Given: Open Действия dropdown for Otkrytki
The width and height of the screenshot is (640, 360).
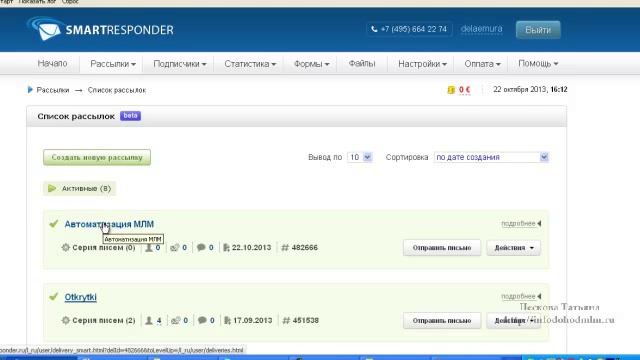Looking at the screenshot, I should pyautogui.click(x=513, y=320).
